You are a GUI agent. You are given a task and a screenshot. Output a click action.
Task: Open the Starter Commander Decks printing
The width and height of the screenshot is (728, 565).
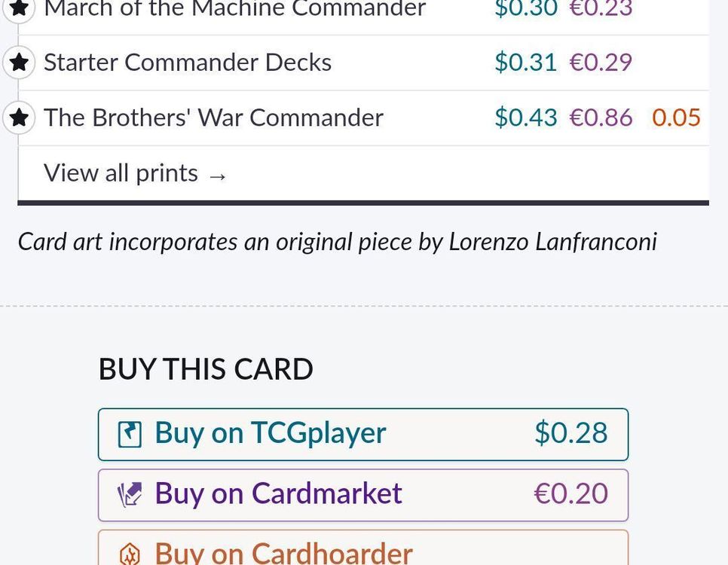point(187,63)
